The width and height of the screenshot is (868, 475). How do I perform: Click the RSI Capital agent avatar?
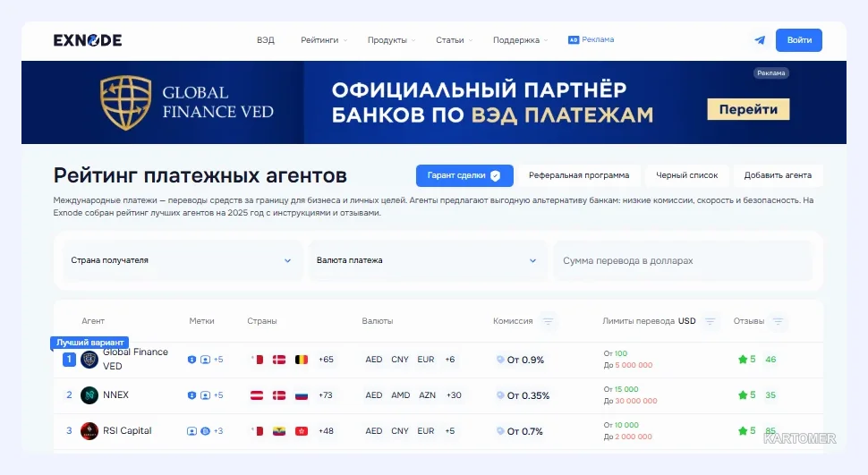point(89,430)
